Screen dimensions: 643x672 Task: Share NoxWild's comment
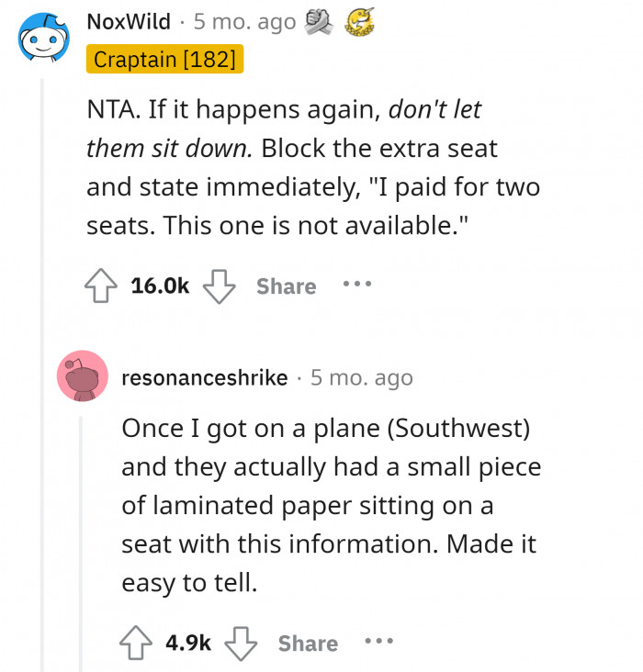pyautogui.click(x=286, y=286)
